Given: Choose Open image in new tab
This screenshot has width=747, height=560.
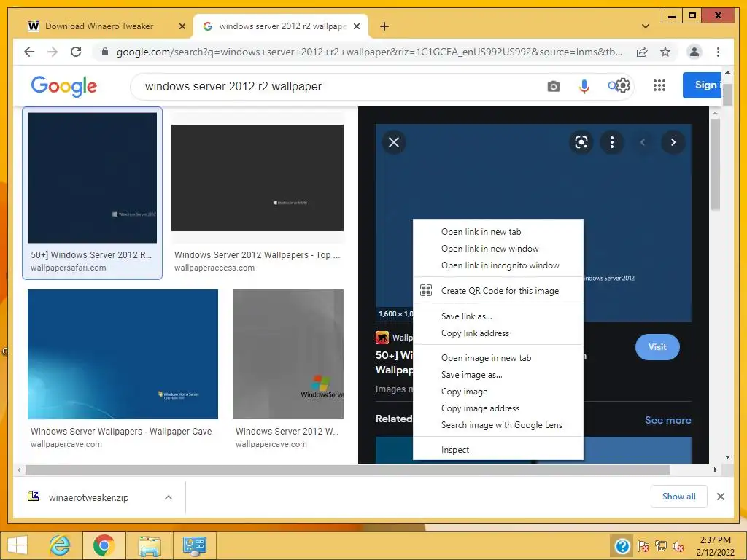Looking at the screenshot, I should pos(498,357).
